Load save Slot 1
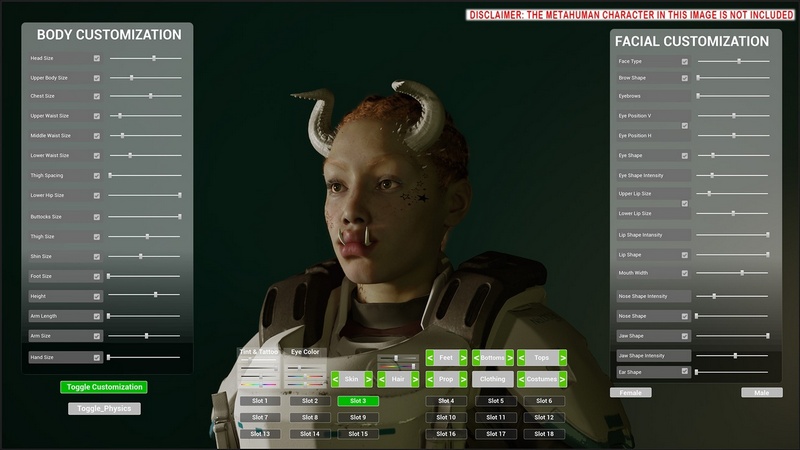This screenshot has height=450, width=800. pos(259,401)
